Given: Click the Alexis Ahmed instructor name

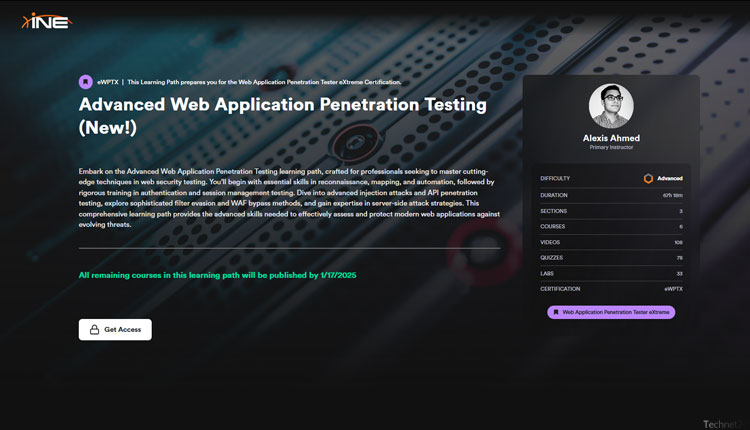Looking at the screenshot, I should [611, 138].
